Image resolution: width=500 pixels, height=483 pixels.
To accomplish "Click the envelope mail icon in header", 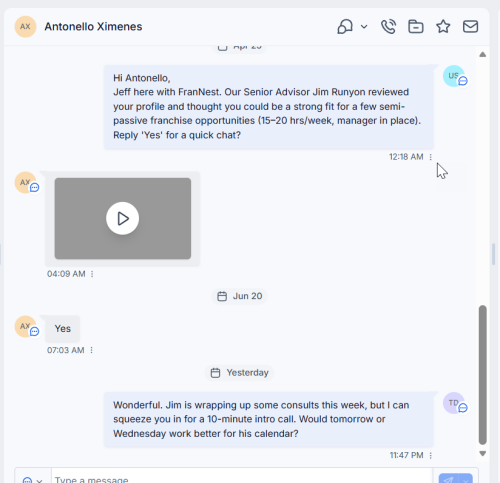I will pyautogui.click(x=470, y=27).
